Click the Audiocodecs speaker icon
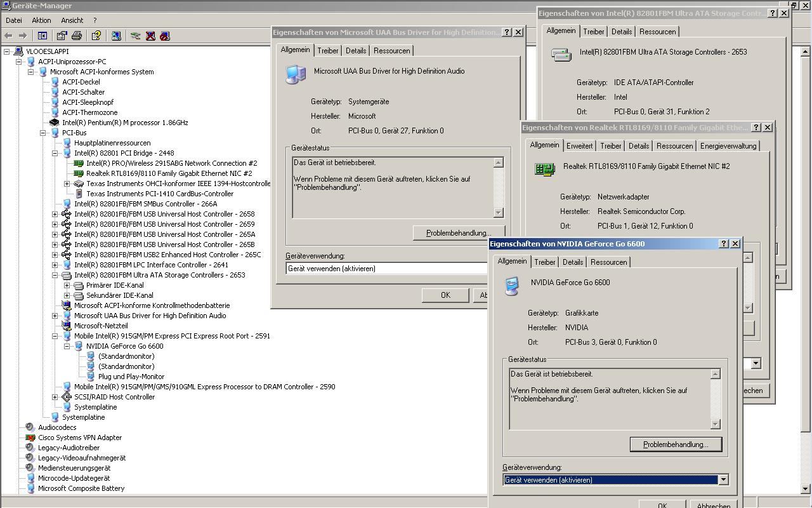Image resolution: width=812 pixels, height=508 pixels. (x=30, y=427)
